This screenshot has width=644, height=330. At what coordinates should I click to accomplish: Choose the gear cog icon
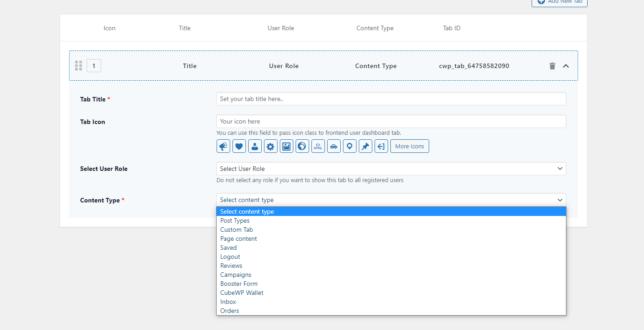271,146
